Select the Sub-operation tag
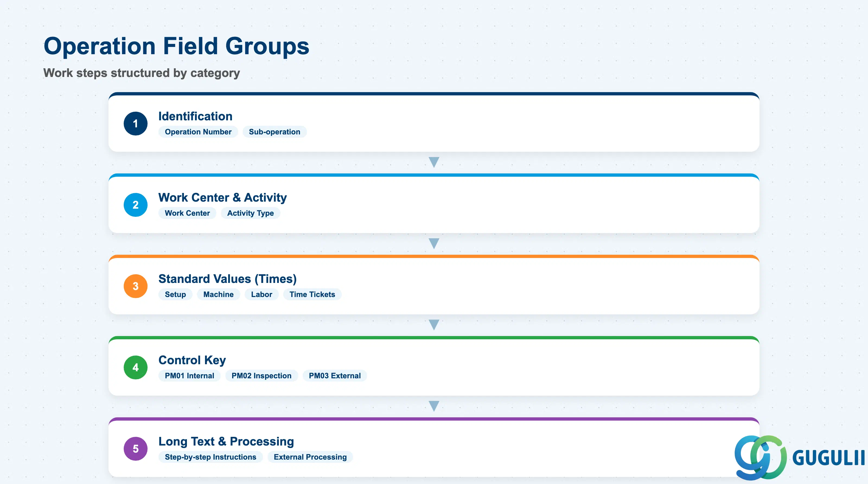 pyautogui.click(x=274, y=132)
